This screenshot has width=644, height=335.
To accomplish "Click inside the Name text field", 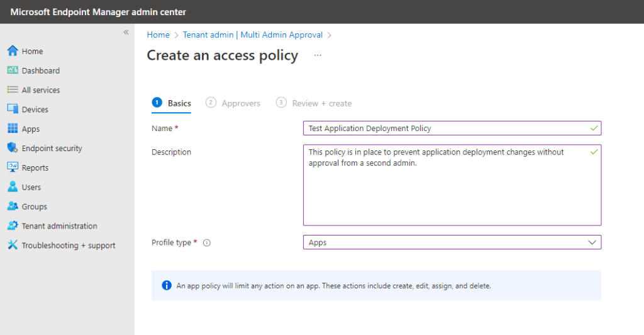I will pyautogui.click(x=447, y=128).
